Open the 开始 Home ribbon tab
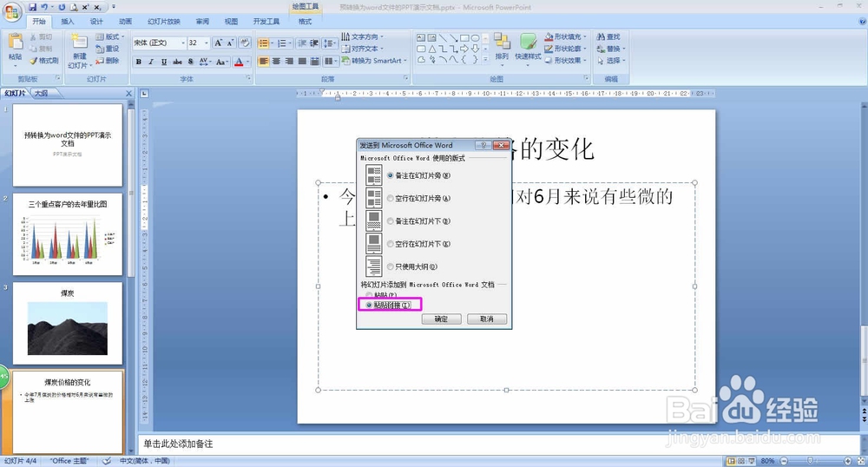This screenshot has height=467, width=868. (x=39, y=22)
